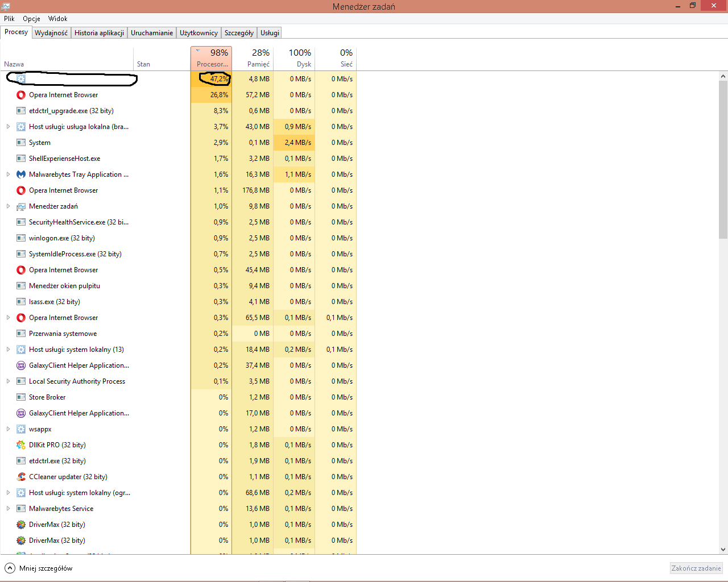Select the Opera Internet Browser row using 45,4 MB

[179, 270]
